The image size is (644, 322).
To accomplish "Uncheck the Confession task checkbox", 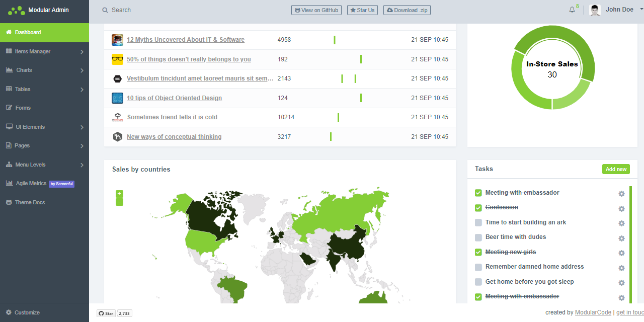I will 478,208.
